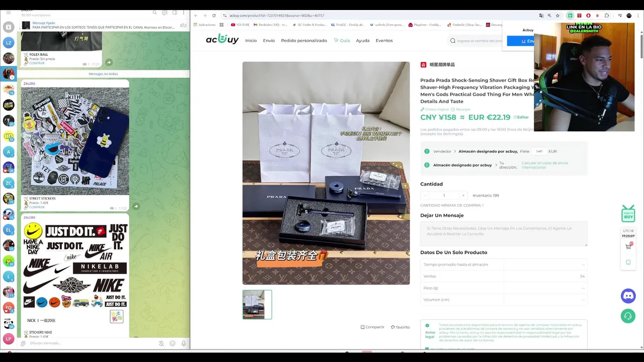The width and height of the screenshot is (644, 362).
Task: Open the Telegram emoji picker
Action: 173,343
